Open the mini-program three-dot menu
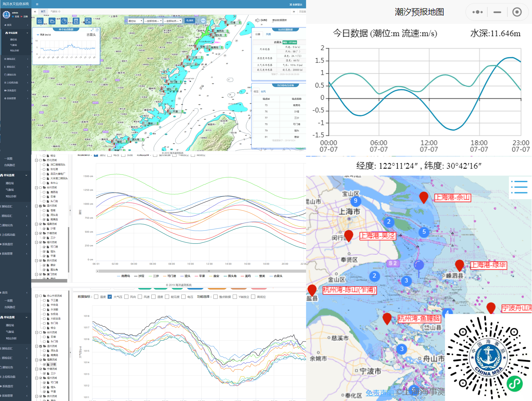Screen dimensions: 532x401 pos(477,12)
